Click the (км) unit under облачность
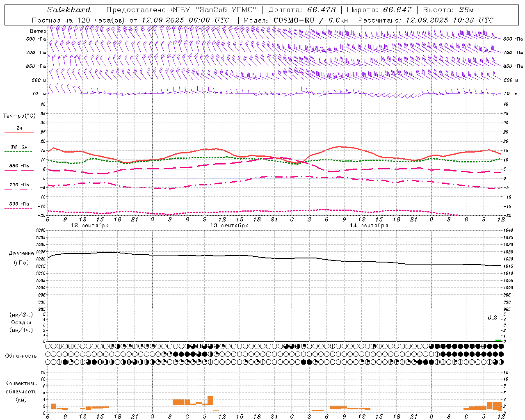 [21, 399]
